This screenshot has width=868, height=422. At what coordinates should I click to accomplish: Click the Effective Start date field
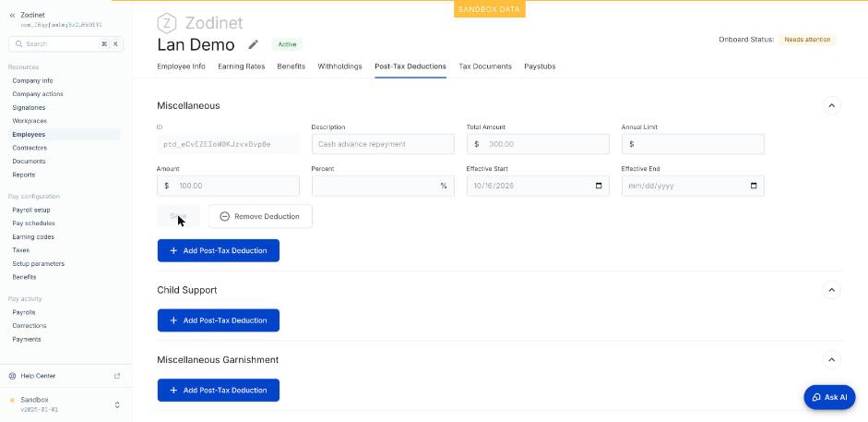point(538,187)
